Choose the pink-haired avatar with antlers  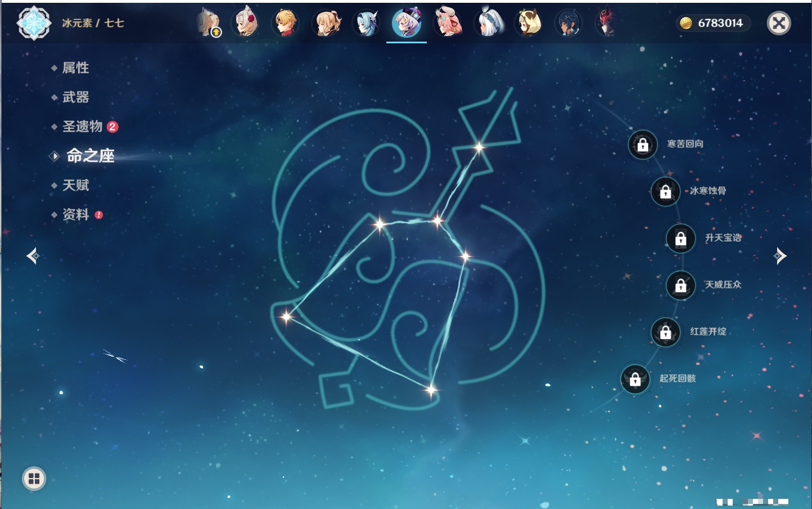[x=448, y=22]
